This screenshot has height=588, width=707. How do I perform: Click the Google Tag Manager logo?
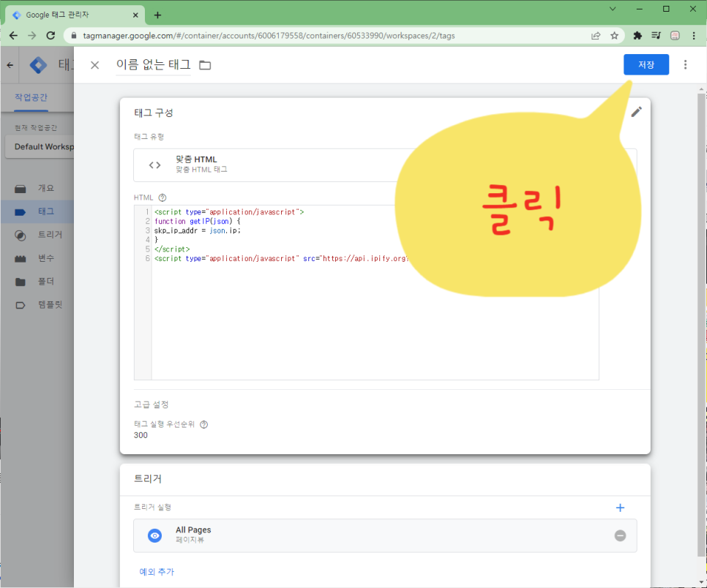tap(38, 65)
